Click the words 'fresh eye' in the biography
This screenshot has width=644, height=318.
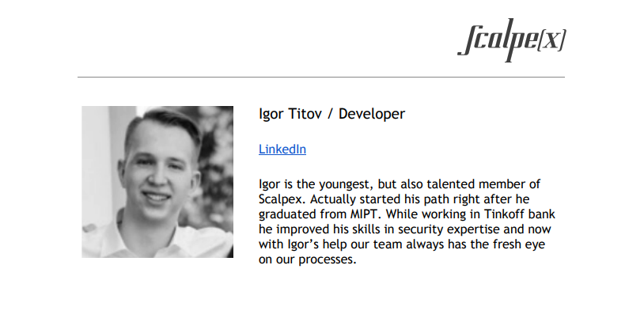point(519,244)
